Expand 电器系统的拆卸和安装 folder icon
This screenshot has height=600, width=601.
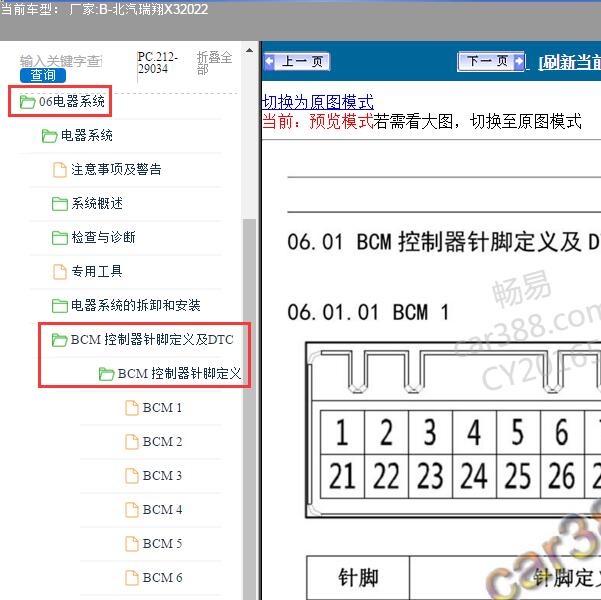pyautogui.click(x=60, y=306)
